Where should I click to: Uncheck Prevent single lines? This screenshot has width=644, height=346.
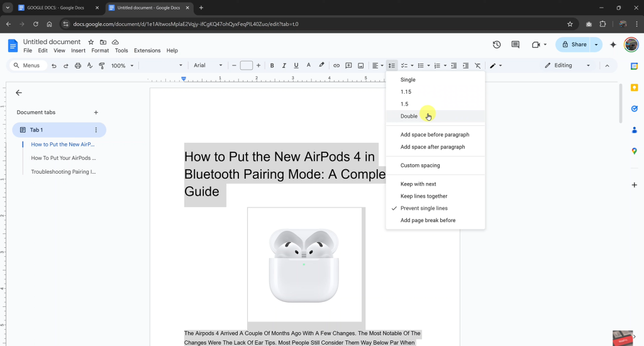[x=435, y=208]
